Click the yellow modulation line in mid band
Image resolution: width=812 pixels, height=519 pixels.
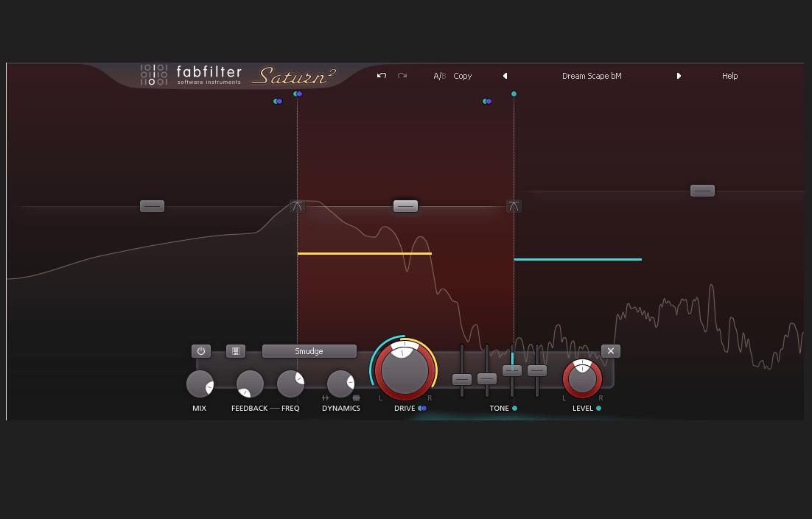tap(365, 253)
